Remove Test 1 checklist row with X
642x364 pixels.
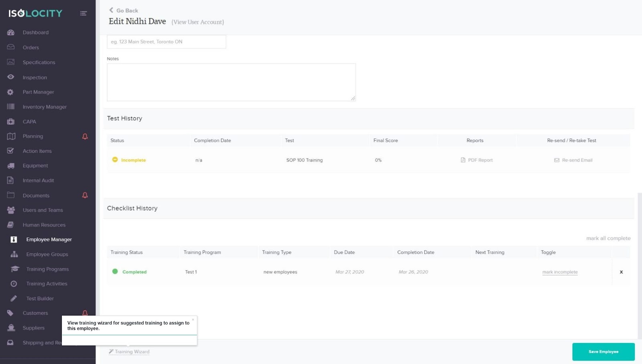point(621,272)
